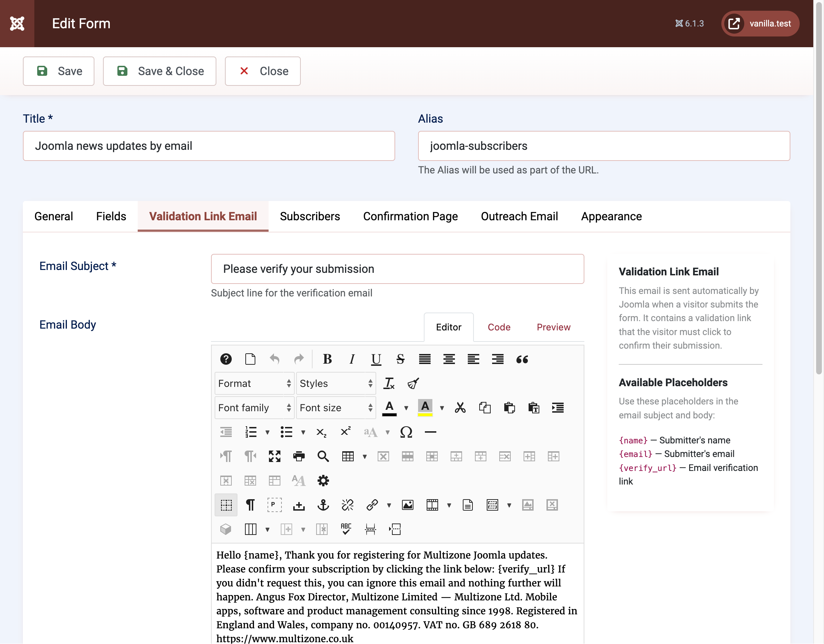Open the Outreach Email tab
Image resolution: width=824 pixels, height=644 pixels.
(519, 216)
